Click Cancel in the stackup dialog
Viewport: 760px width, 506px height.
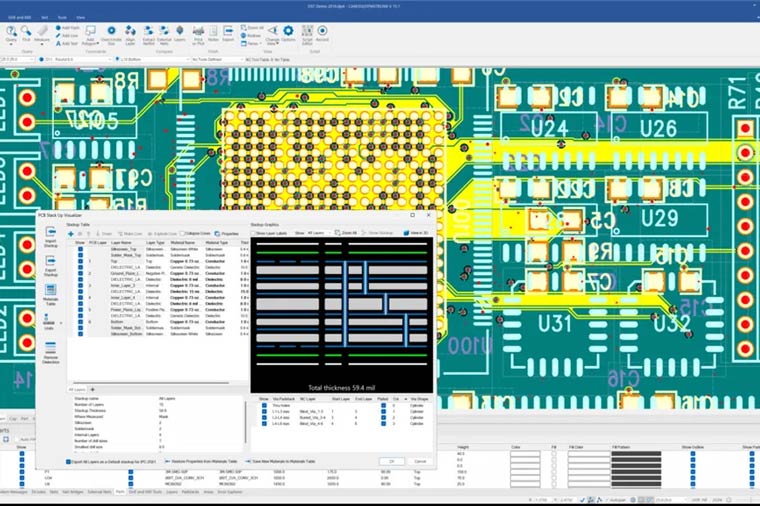tap(420, 461)
